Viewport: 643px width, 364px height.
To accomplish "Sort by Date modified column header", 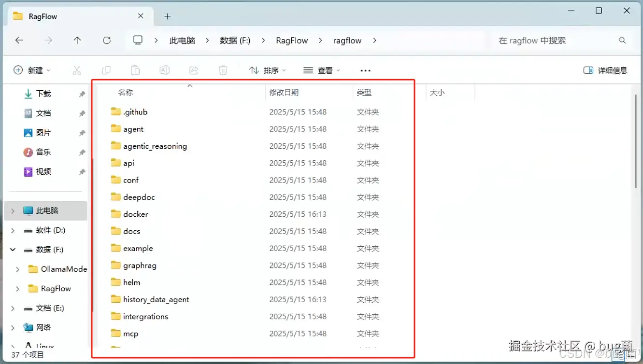I will [x=284, y=92].
